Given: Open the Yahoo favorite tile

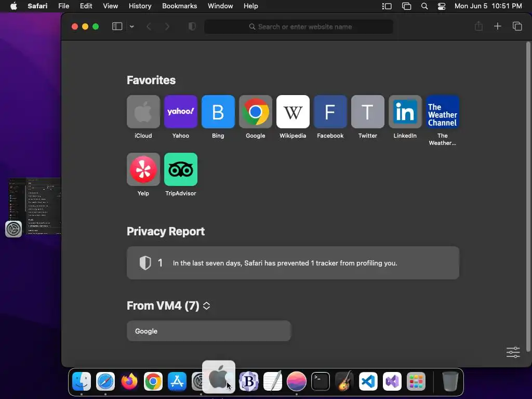Looking at the screenshot, I should click(x=180, y=112).
